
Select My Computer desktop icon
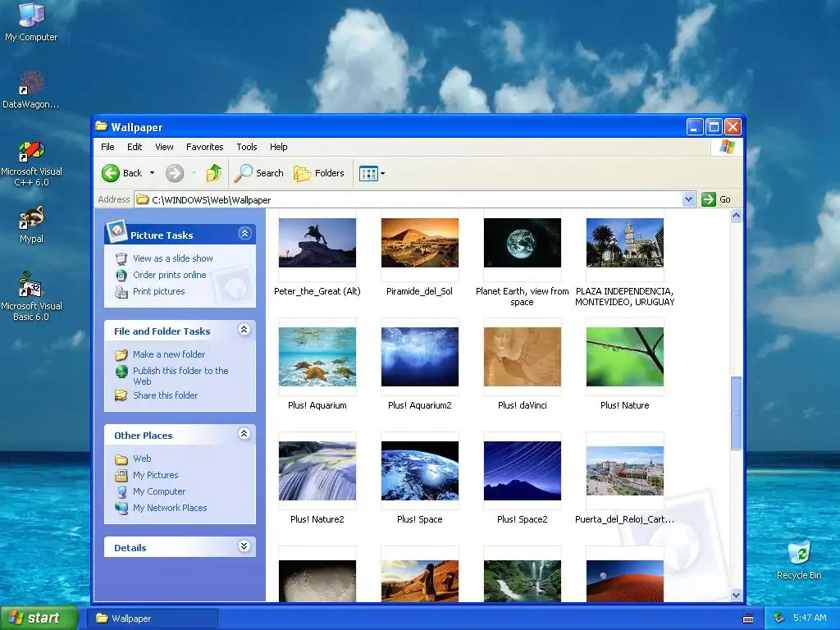pyautogui.click(x=31, y=22)
